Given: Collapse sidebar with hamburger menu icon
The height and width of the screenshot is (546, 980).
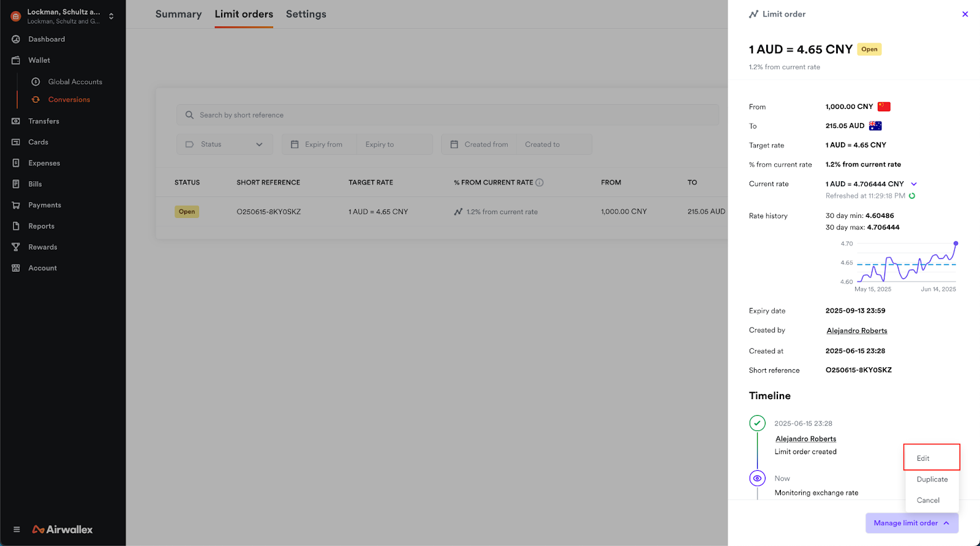Looking at the screenshot, I should (17, 529).
